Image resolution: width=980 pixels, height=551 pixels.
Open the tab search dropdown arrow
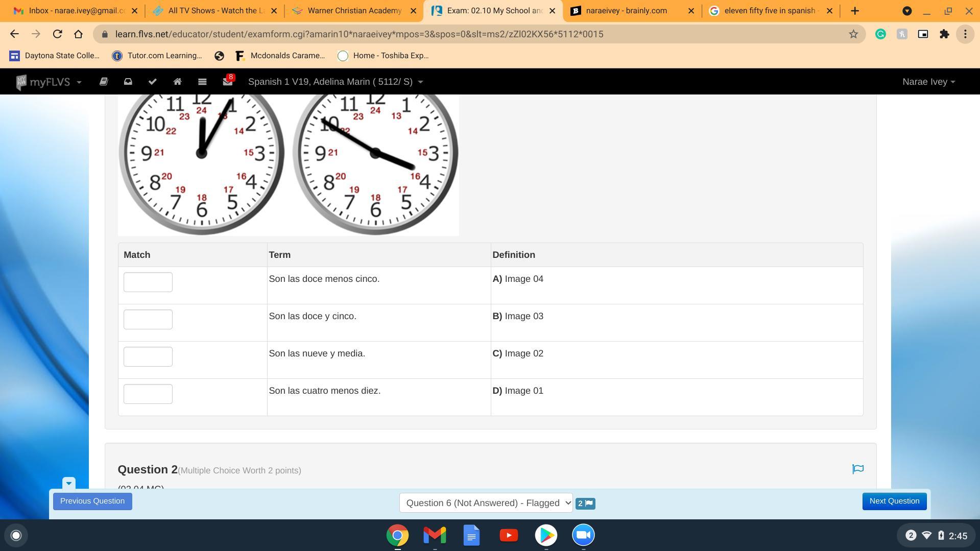tap(907, 11)
